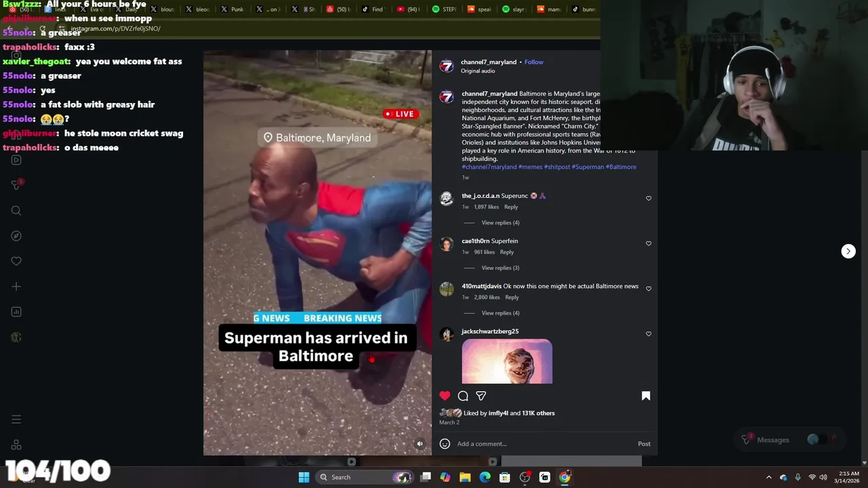Open the Instagram Explore compass icon

point(16,236)
